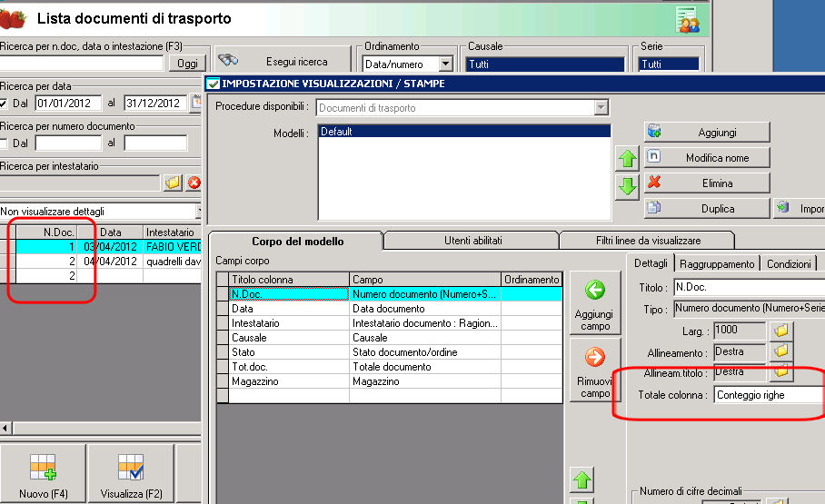825x504 pixels.
Task: Open folder icon beside Larg. field
Action: pyautogui.click(x=781, y=330)
